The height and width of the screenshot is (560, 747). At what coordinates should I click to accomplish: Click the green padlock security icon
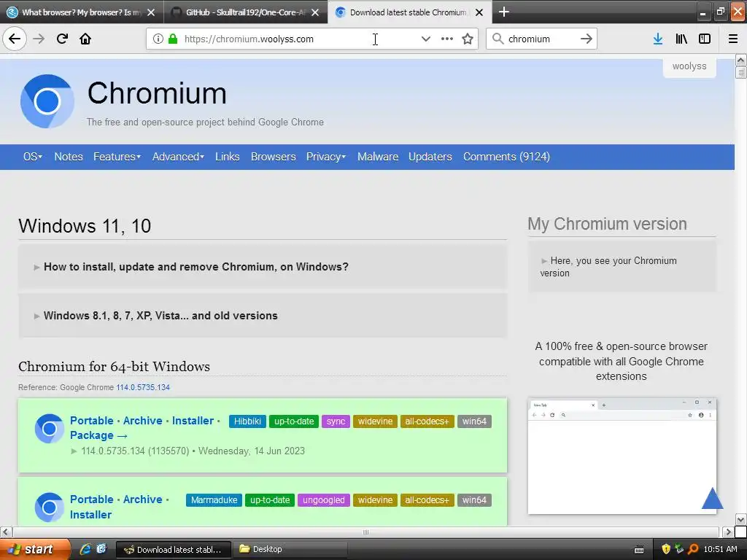click(x=173, y=39)
